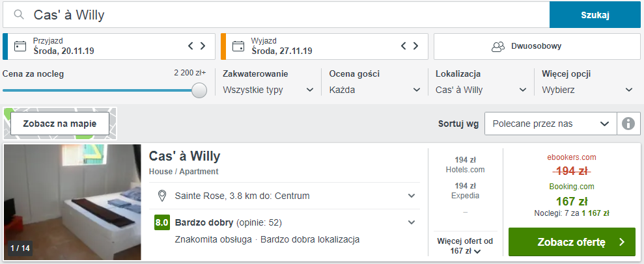
Task: Open the Cas' à Willy hotel title
Action: 184,156
